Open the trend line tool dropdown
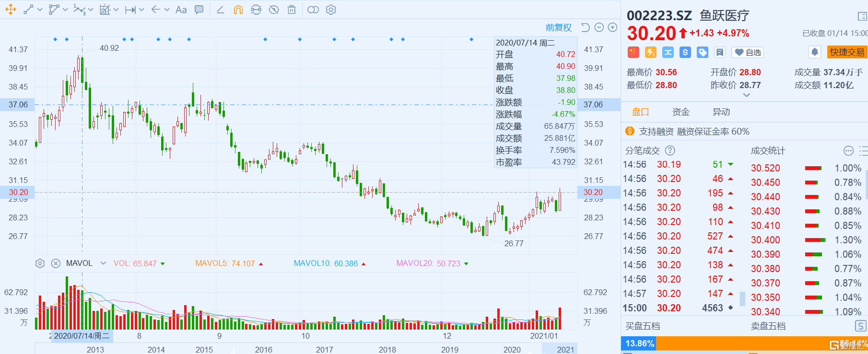The image size is (868, 354). tap(40, 10)
